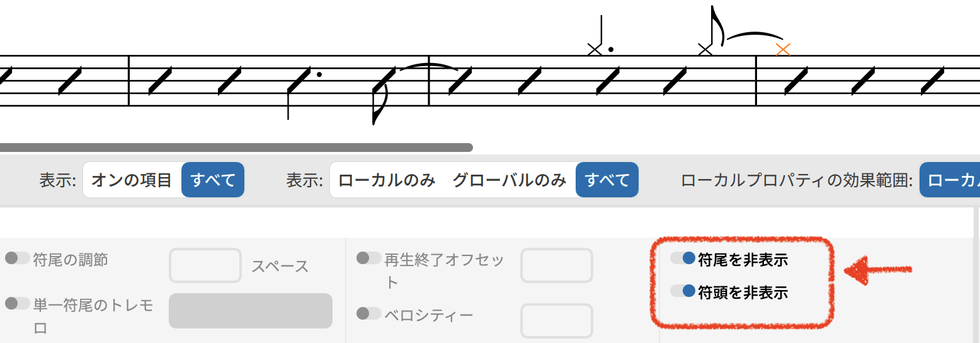The image size is (980, 343).
Task: Toggle the 符尾を非表示 switch
Action: point(683,259)
